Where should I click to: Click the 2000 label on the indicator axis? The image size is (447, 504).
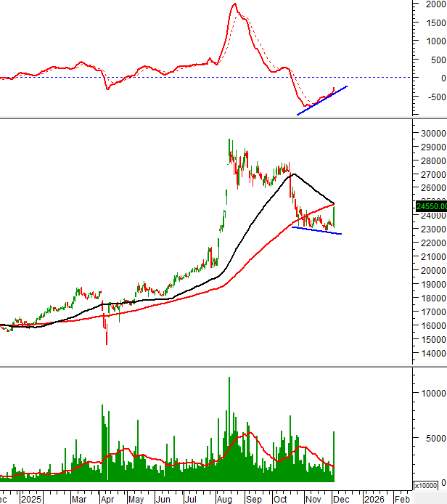click(435, 4)
